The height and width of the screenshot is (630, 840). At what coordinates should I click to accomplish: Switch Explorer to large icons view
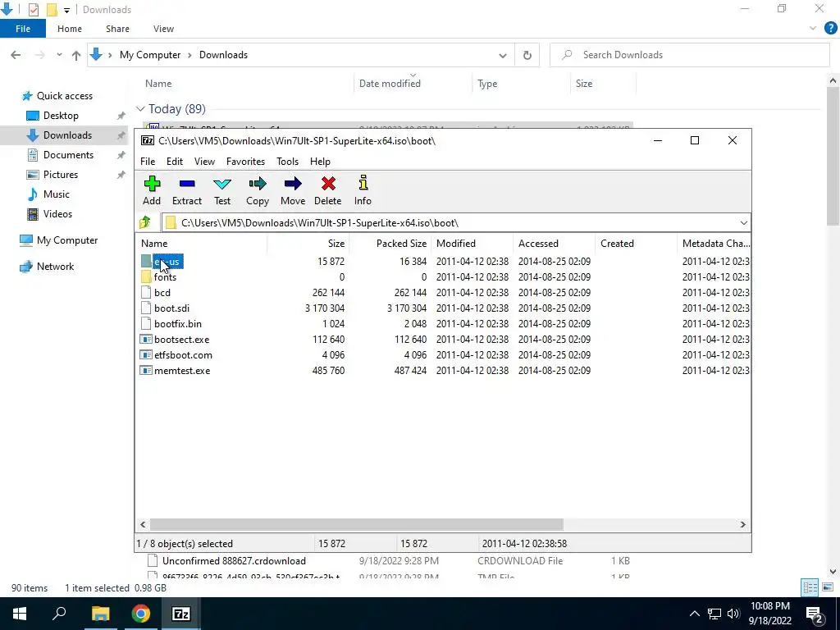tap(828, 587)
